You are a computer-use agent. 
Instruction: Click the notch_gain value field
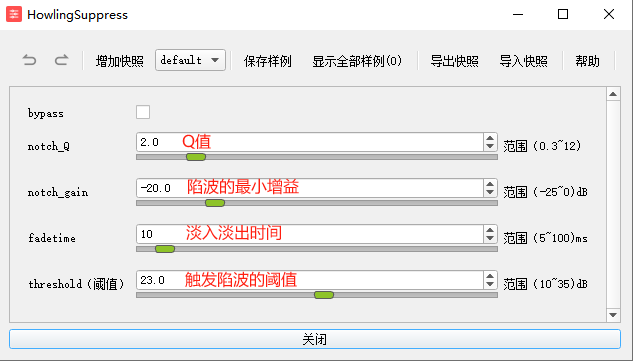pos(309,188)
